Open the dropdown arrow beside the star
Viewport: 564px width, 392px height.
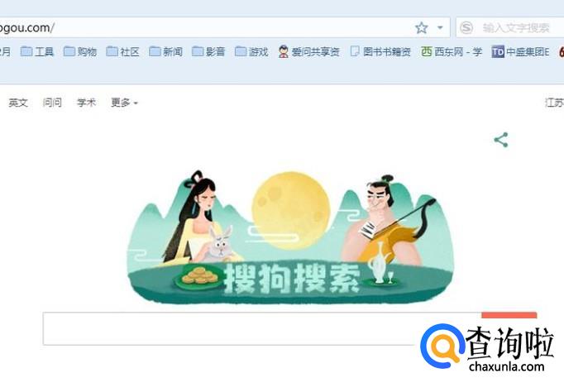click(440, 27)
